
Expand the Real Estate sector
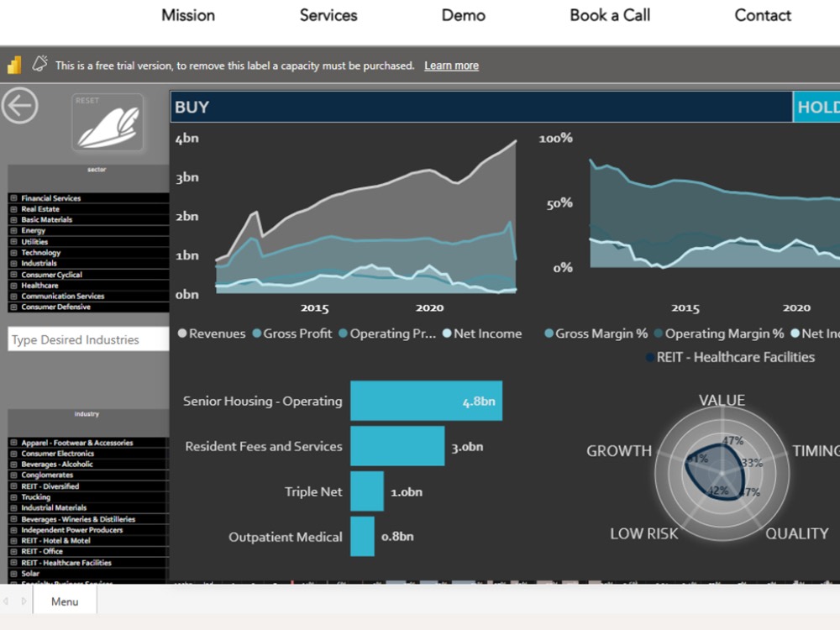pos(14,209)
